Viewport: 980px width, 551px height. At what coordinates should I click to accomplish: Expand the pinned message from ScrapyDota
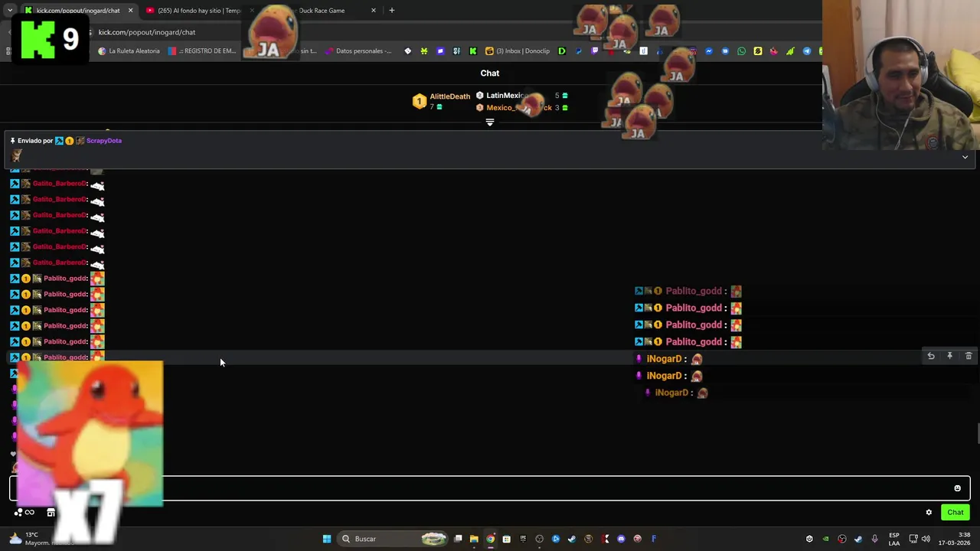pos(965,158)
